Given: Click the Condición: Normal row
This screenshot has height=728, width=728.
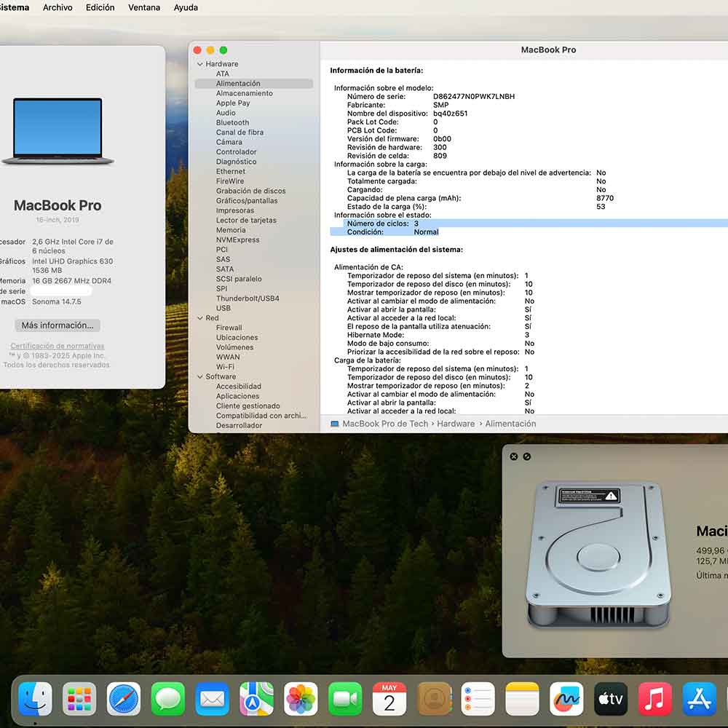Looking at the screenshot, I should pos(384,232).
